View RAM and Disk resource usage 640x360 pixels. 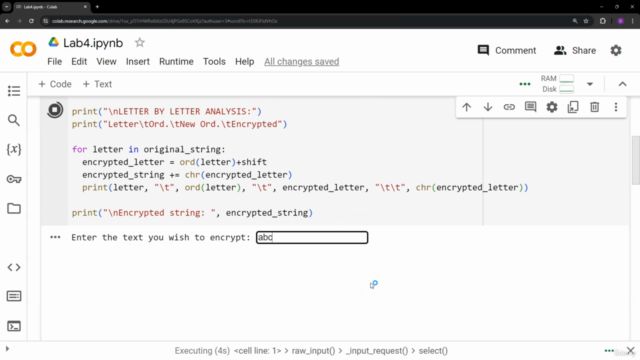[x=558, y=84]
